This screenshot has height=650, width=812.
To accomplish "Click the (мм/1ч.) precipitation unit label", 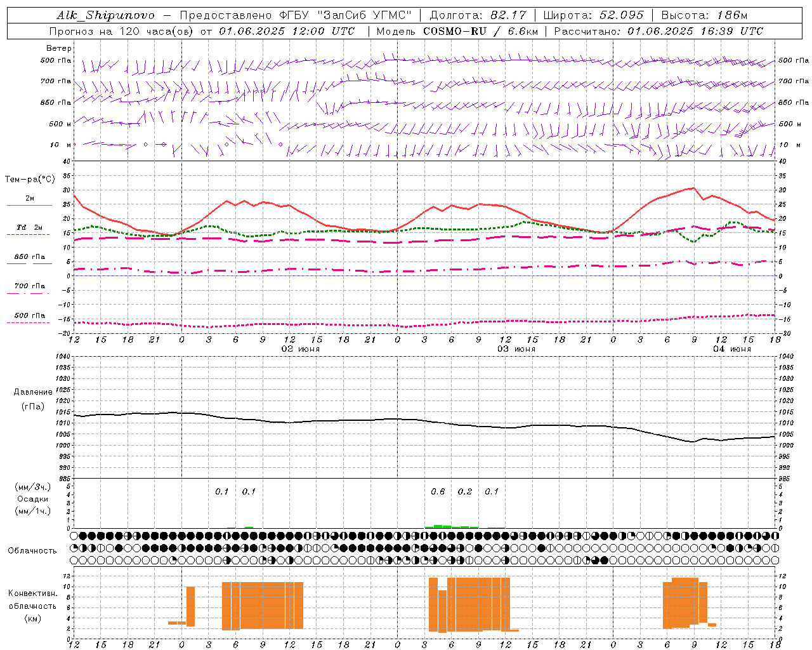I will (33, 511).
